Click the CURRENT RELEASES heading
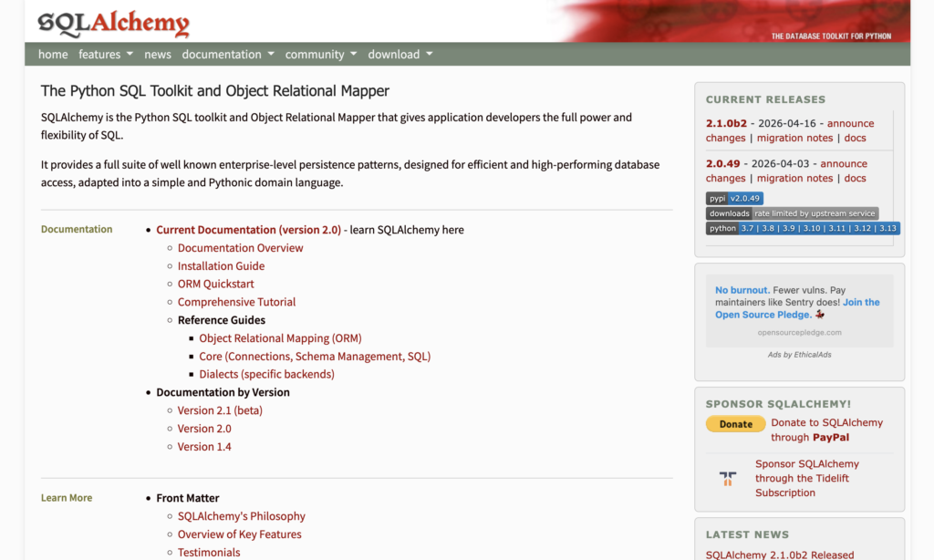This screenshot has width=934, height=560. [x=765, y=99]
